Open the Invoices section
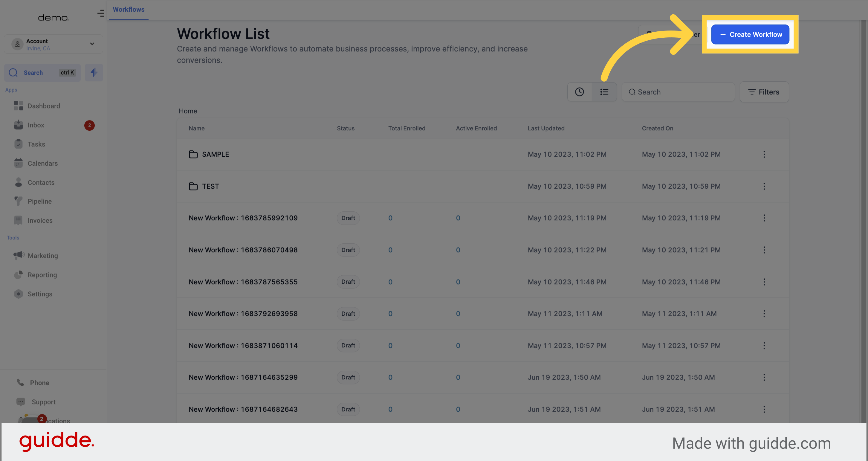The width and height of the screenshot is (868, 461). click(x=40, y=220)
